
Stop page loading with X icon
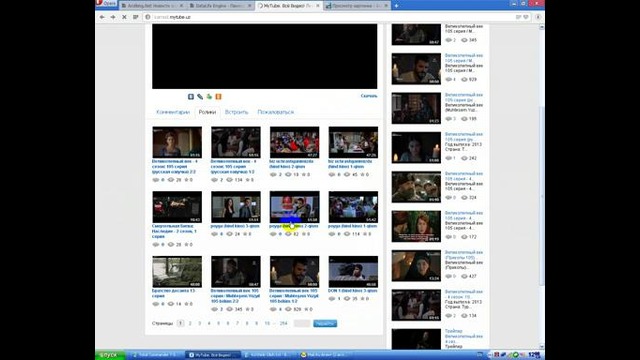[124, 17]
